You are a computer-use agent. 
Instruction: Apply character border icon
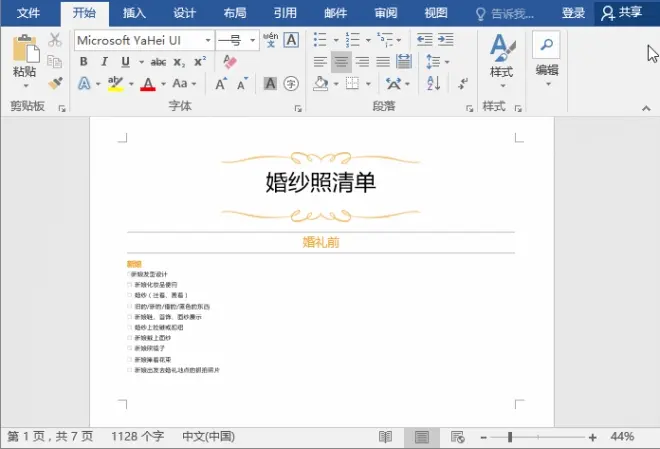(x=291, y=40)
